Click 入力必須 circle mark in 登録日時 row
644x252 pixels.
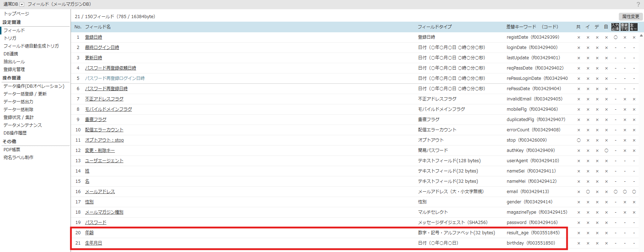(x=616, y=37)
